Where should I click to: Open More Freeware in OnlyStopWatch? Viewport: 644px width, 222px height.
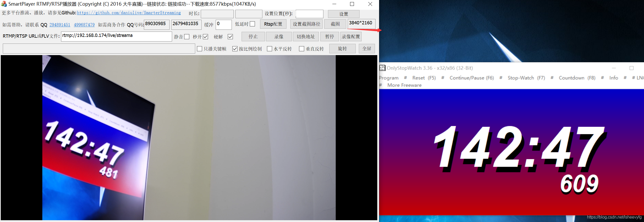[x=404, y=85]
